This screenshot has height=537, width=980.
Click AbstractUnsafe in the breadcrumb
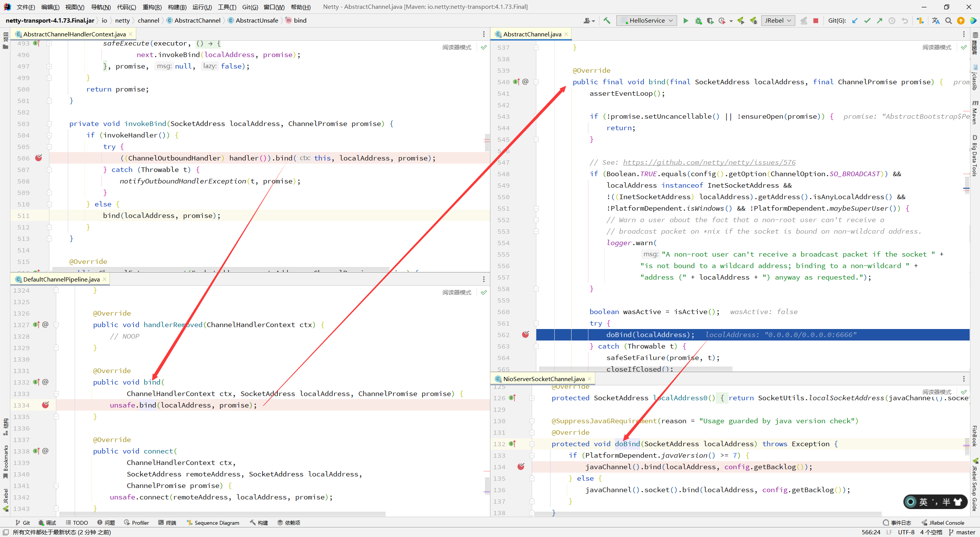pos(257,20)
